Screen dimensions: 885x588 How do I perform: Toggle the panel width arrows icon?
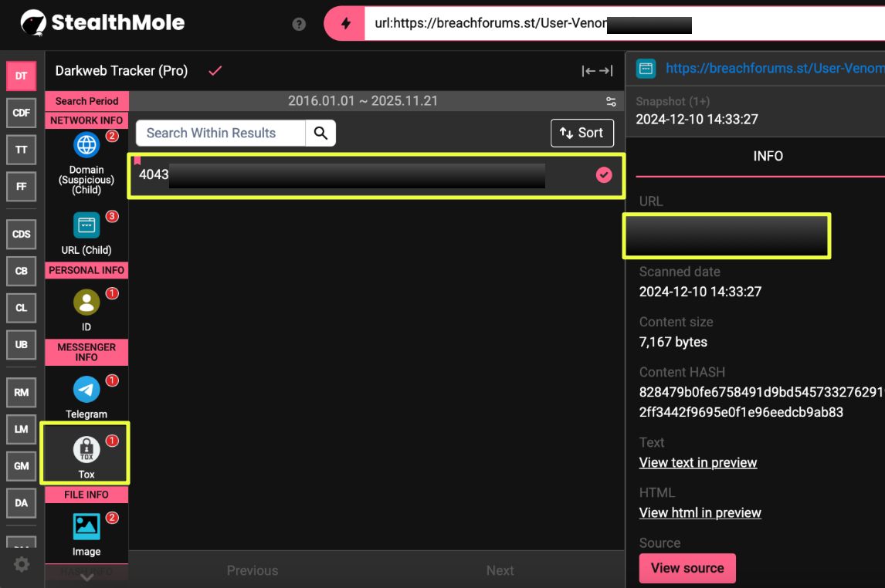point(597,71)
